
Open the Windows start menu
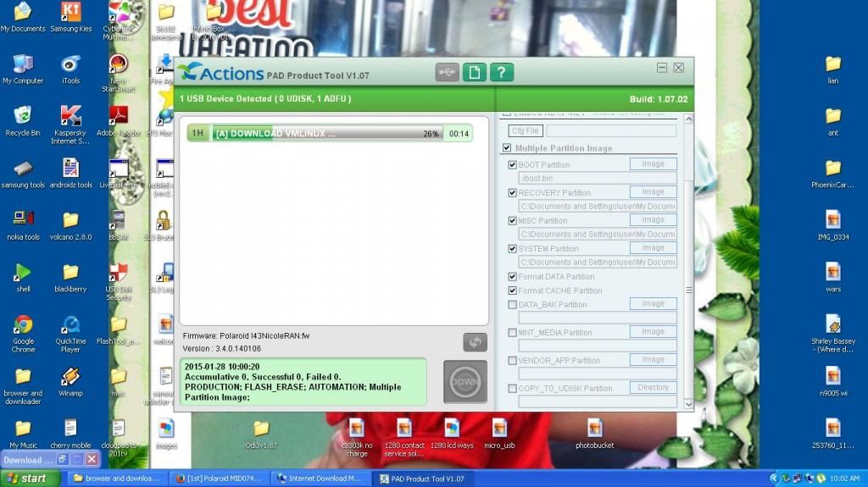pos(29,479)
